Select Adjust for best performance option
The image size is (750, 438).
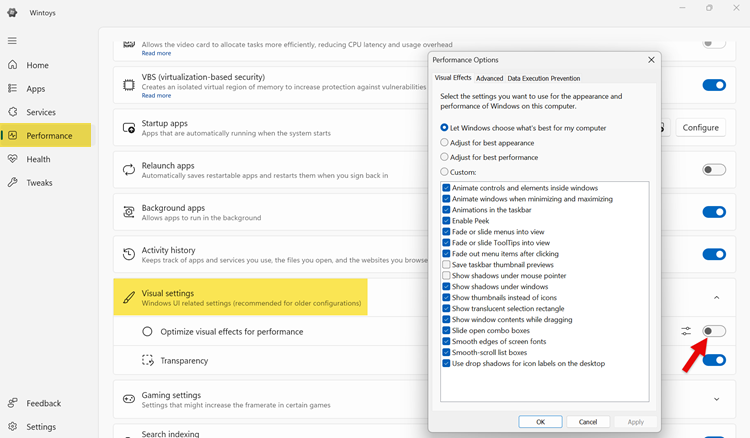[445, 157]
